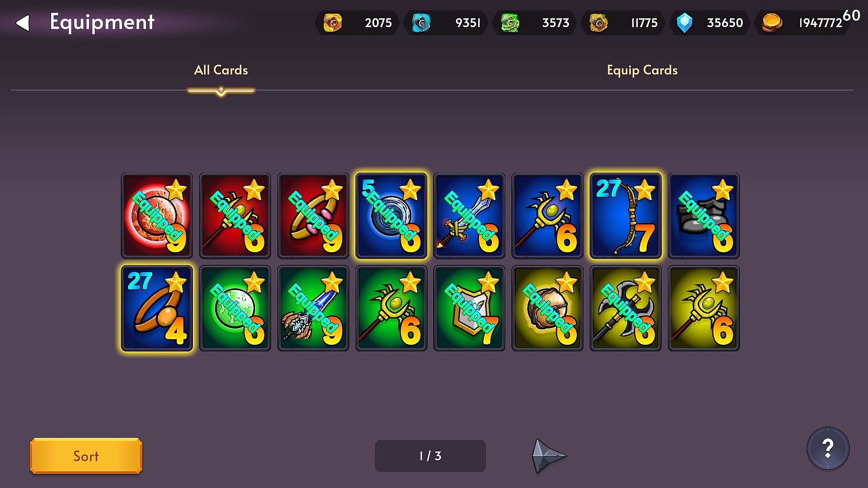Screen dimensions: 868x488
Task: Go back using the white arrow
Action: 23,23
